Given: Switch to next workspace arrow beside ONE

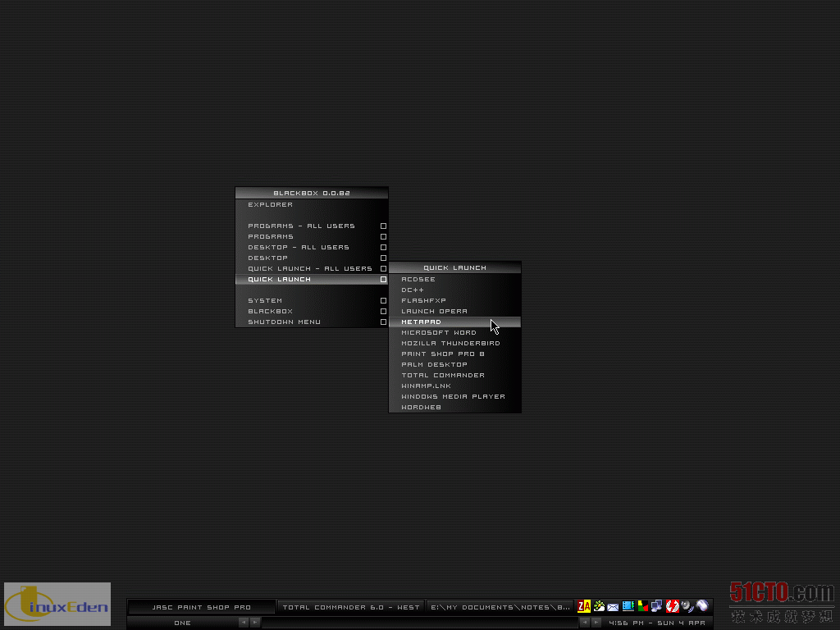Looking at the screenshot, I should pyautogui.click(x=255, y=623).
